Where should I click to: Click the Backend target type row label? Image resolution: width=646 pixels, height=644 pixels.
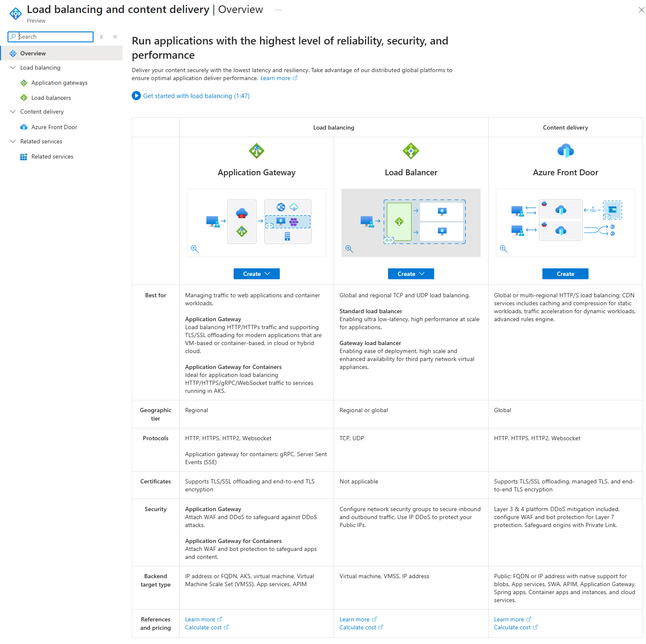tap(156, 580)
